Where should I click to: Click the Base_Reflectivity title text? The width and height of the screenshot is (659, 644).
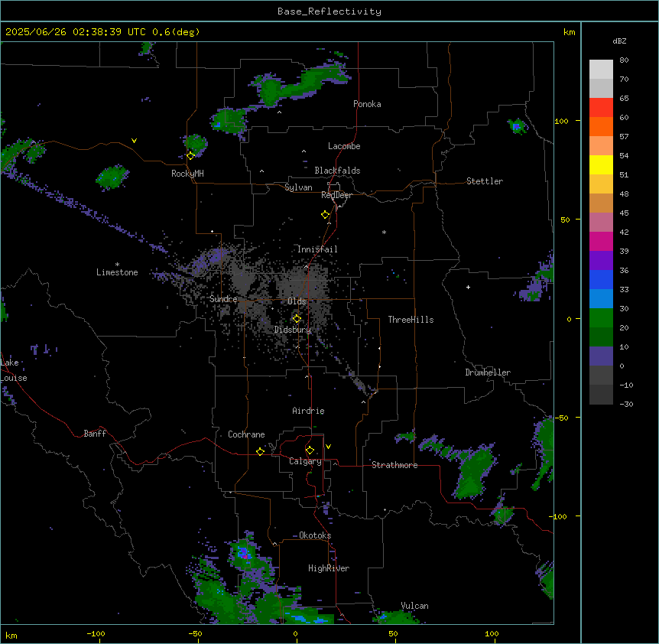[329, 11]
